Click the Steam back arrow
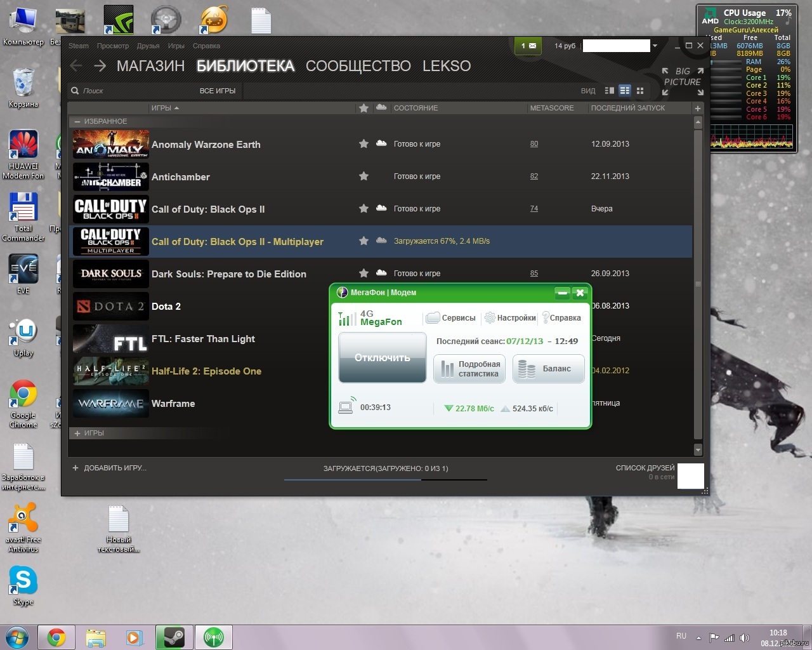The height and width of the screenshot is (650, 812). pyautogui.click(x=76, y=65)
